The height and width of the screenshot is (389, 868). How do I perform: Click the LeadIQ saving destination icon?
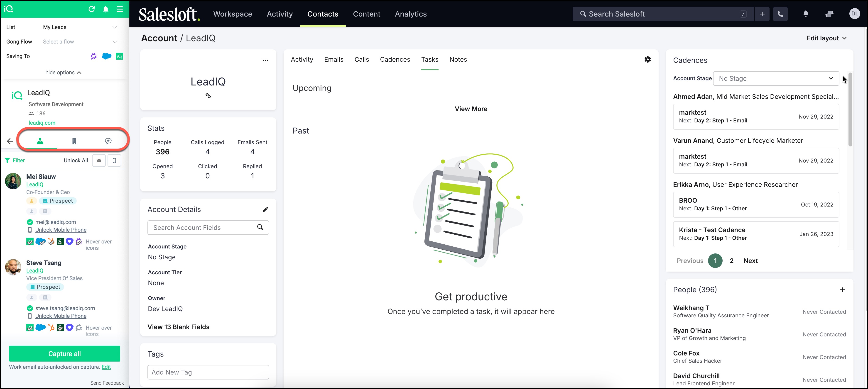click(120, 56)
